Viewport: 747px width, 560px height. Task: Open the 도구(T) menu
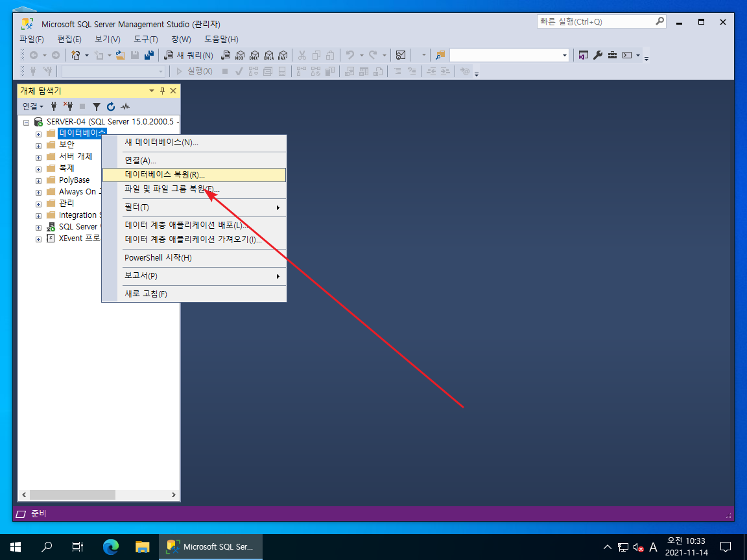coord(146,39)
